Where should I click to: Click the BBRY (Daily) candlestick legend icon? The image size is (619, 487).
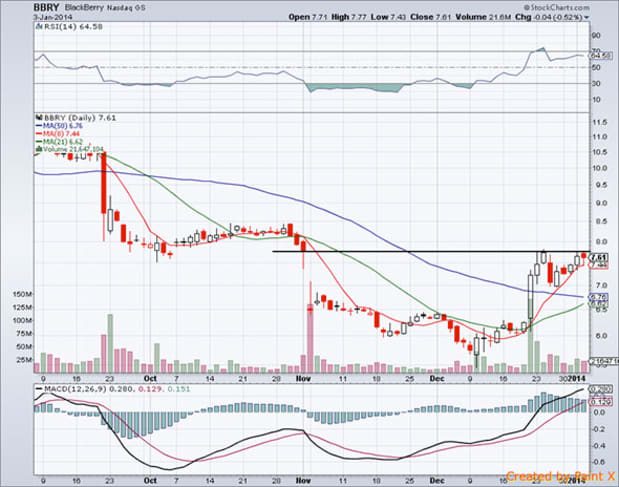tap(39, 118)
